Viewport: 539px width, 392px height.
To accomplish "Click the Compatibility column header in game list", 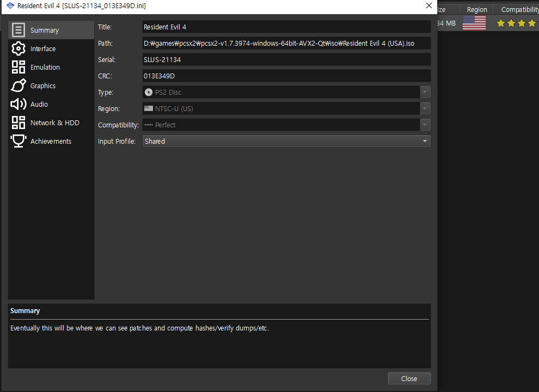I will pyautogui.click(x=516, y=9).
